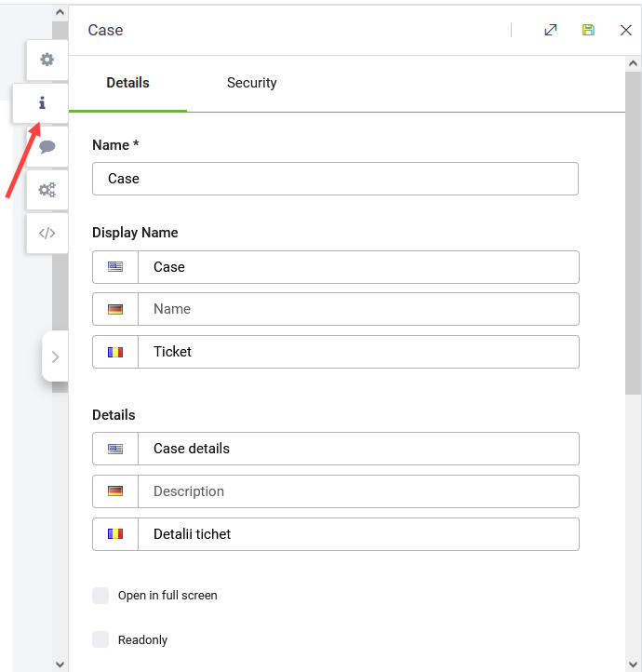
Task: Click the Name input field
Action: pyautogui.click(x=335, y=179)
